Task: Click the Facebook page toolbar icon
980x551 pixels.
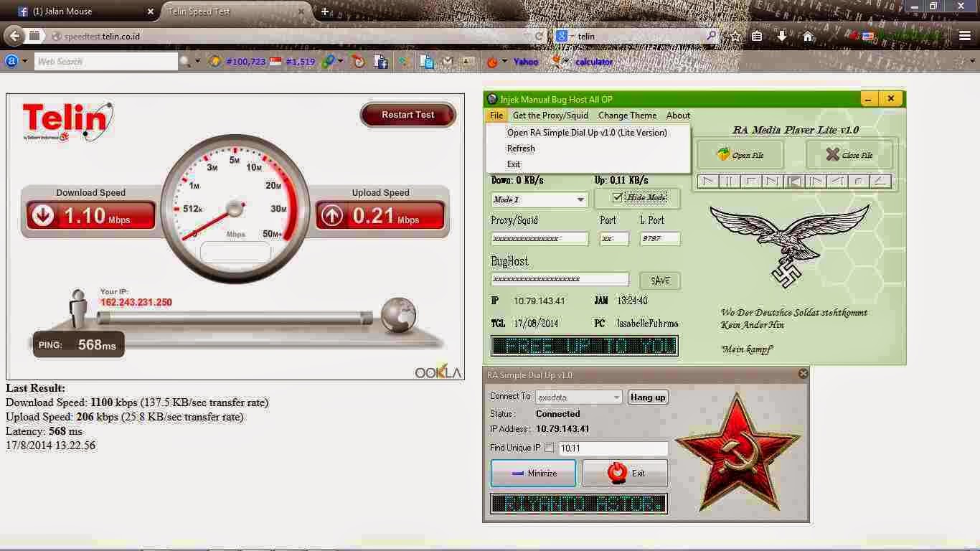Action: coord(381,62)
